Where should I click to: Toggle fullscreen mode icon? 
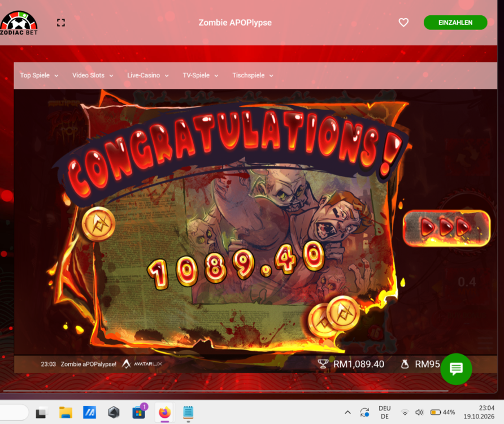(61, 23)
